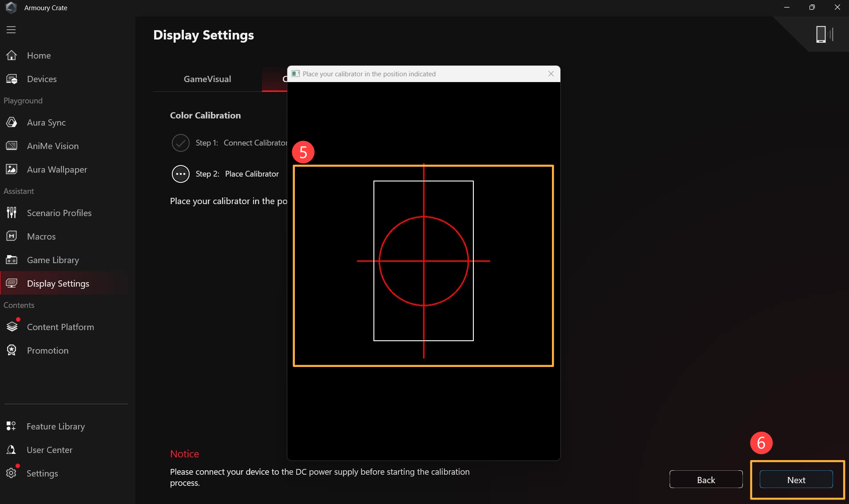This screenshot has width=849, height=504.
Task: Open the Settings gear icon
Action: 12,473
